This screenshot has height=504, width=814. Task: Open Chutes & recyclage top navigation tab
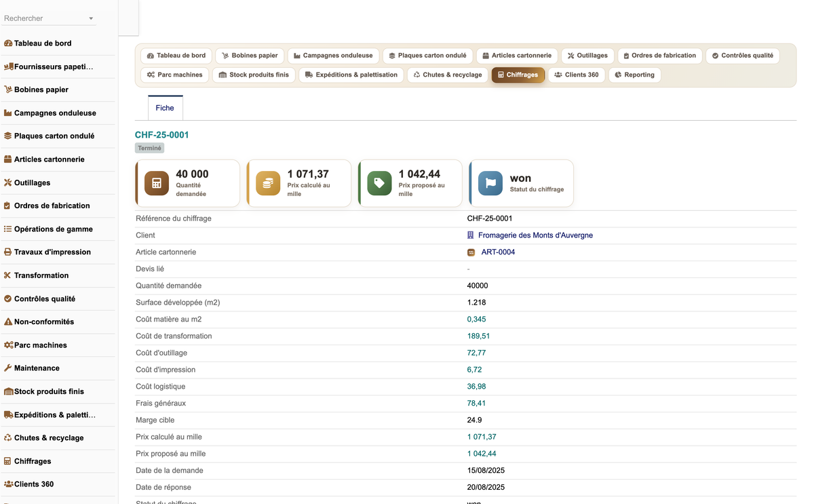coord(448,75)
